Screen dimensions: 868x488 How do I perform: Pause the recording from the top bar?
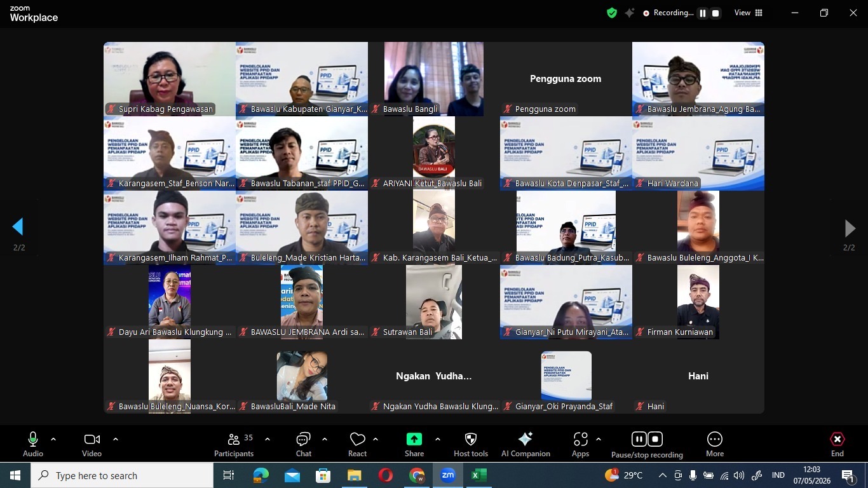pyautogui.click(x=703, y=13)
